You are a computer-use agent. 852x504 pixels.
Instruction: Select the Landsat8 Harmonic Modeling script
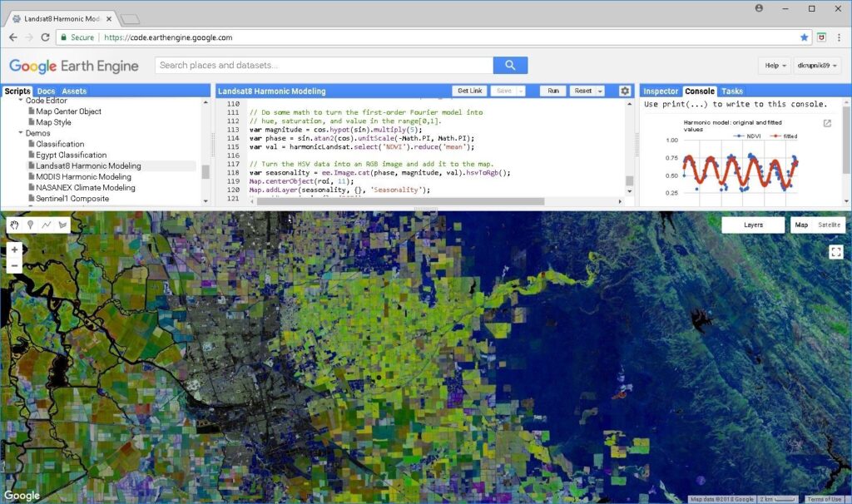point(88,166)
